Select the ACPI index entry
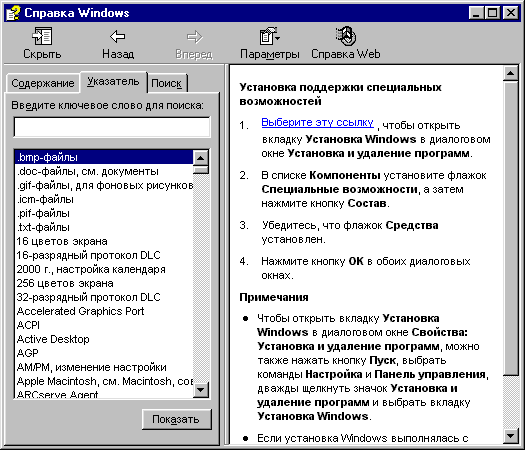 click(x=104, y=325)
